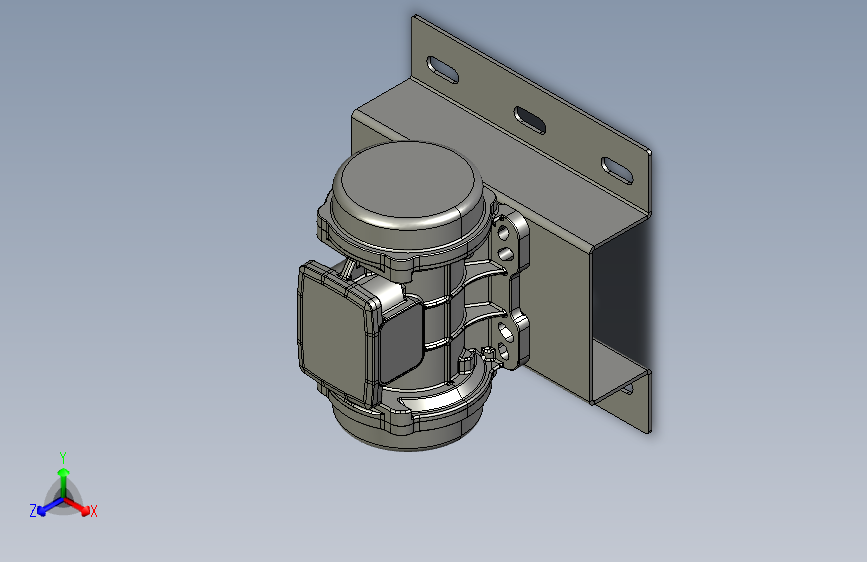867x562 pixels.
Task: Select the slotted hole nearest the bracket's top corner
Action: pyautogui.click(x=442, y=70)
